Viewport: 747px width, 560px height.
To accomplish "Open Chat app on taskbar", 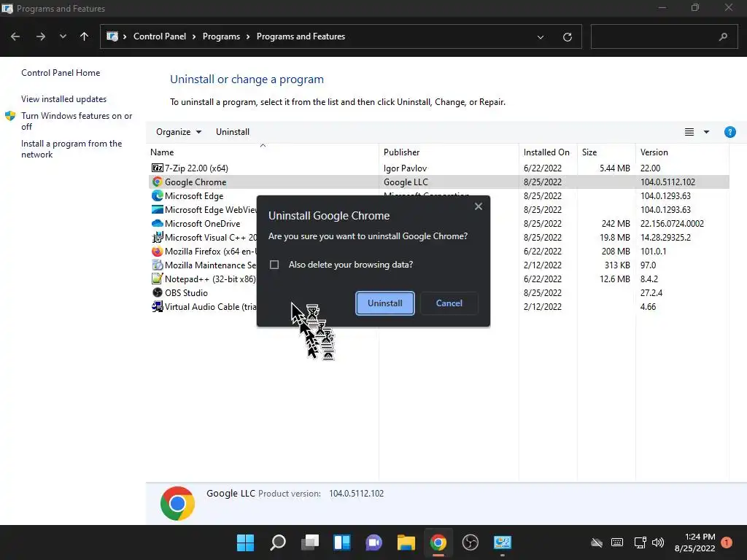I will tap(374, 542).
